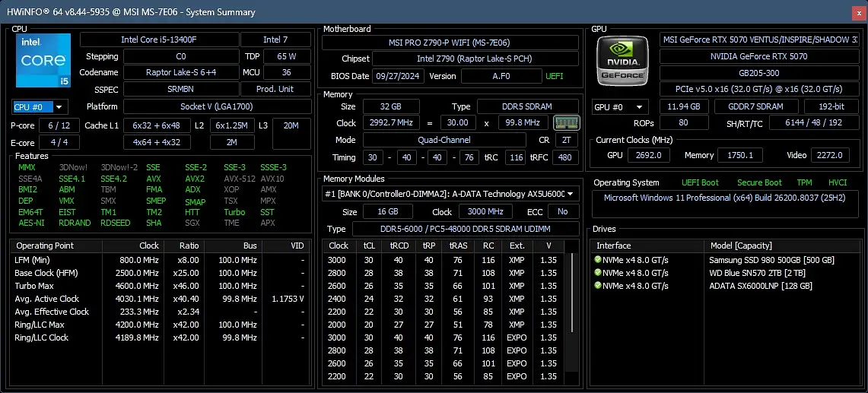This screenshot has height=393, width=868.
Task: Click the Quad-Channel memory mode field
Action: coord(444,140)
